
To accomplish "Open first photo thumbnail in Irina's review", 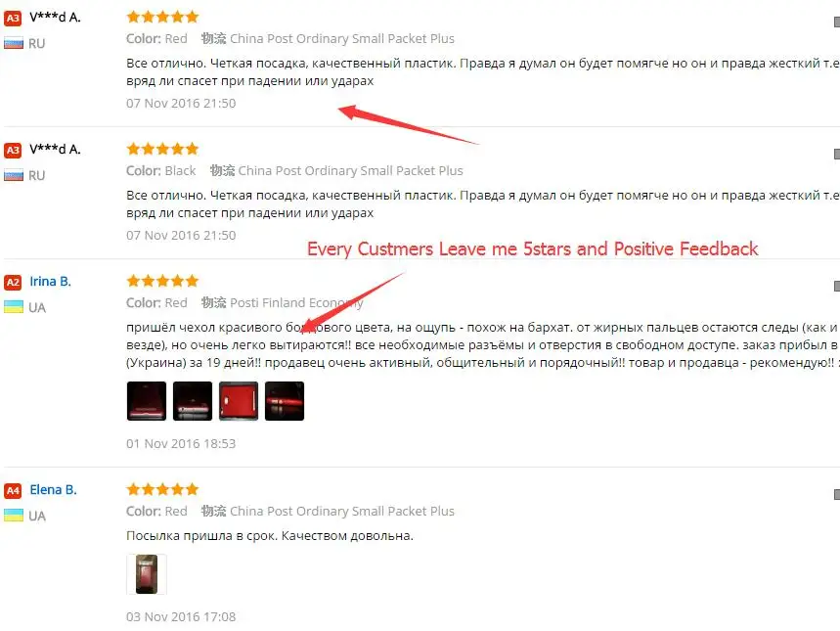I will coord(147,401).
